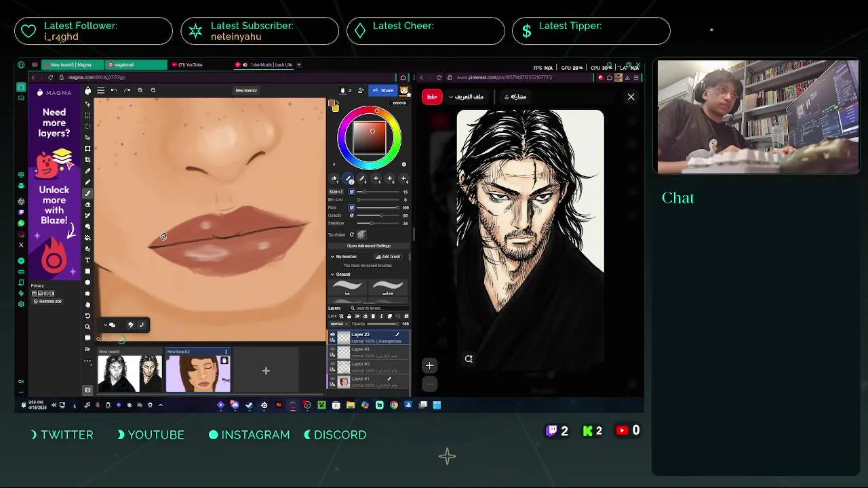The image size is (868, 488).
Task: Switch to YouTube Music Lush Life tab
Action: coord(264,64)
